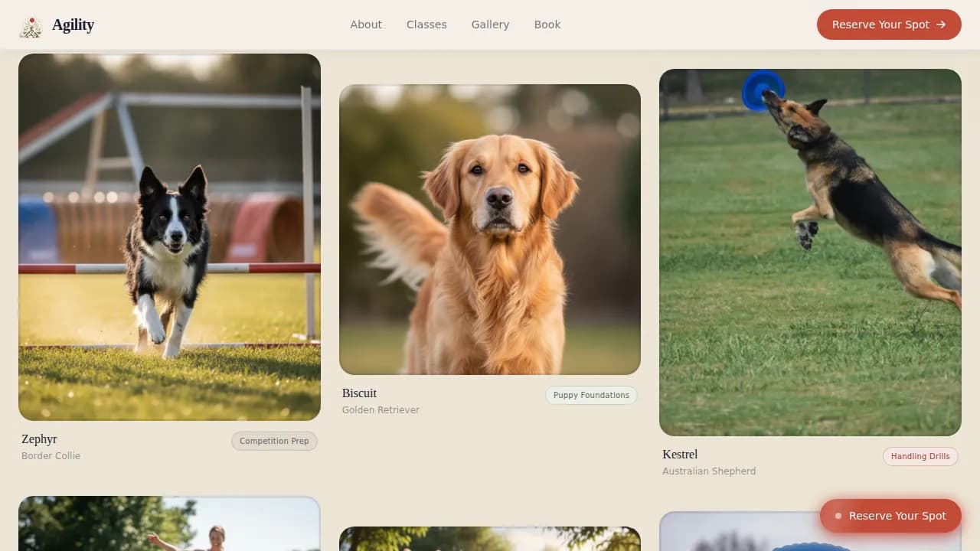Click the floating Reserve Your Spot button
Viewport: 980px width, 551px height.
[x=890, y=516]
